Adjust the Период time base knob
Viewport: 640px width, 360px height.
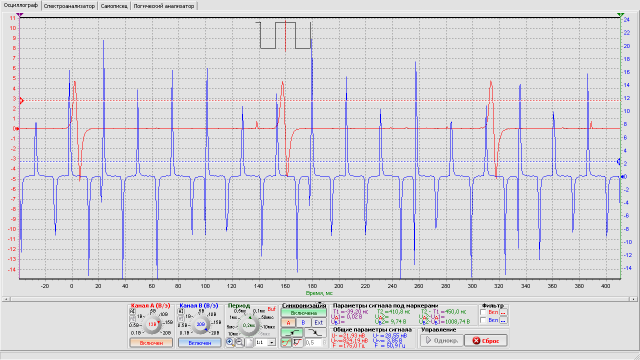pyautogui.click(x=249, y=326)
